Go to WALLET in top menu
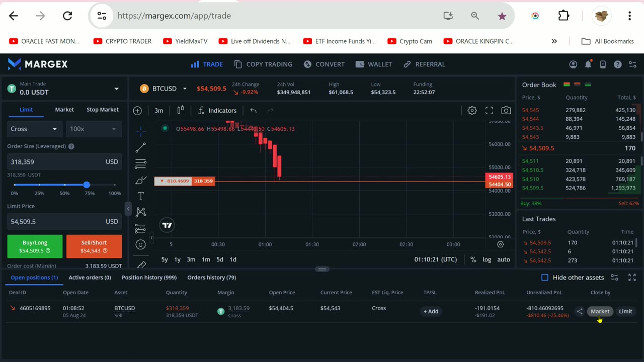 374,64
